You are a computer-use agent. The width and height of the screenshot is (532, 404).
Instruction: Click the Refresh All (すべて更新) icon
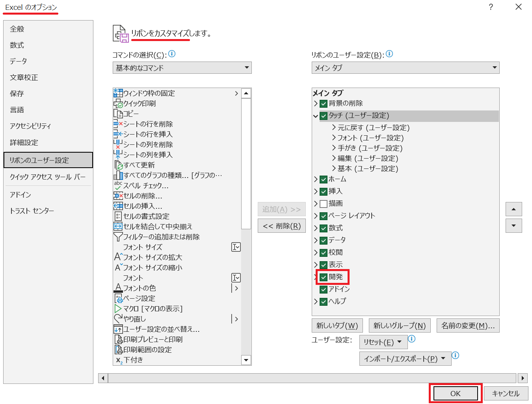(118, 165)
